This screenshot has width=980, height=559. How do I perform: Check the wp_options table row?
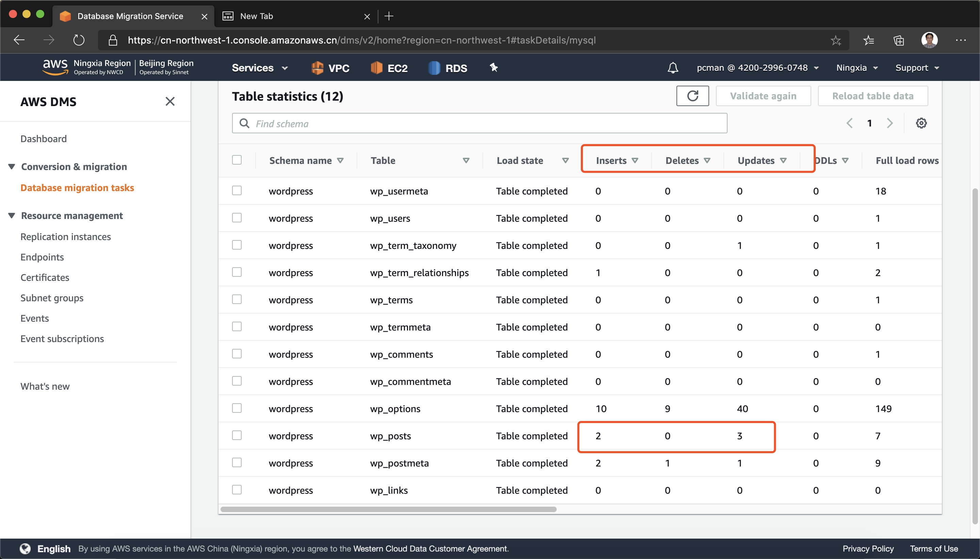(237, 408)
